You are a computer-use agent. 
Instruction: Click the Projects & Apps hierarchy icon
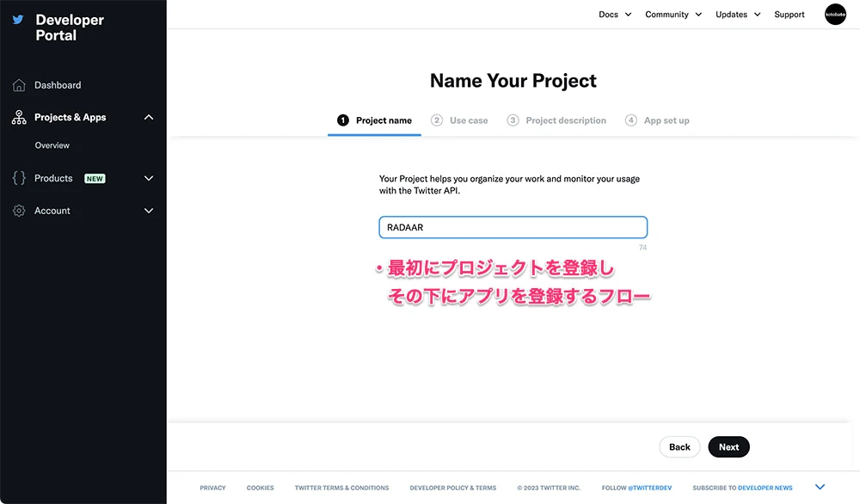click(x=19, y=118)
